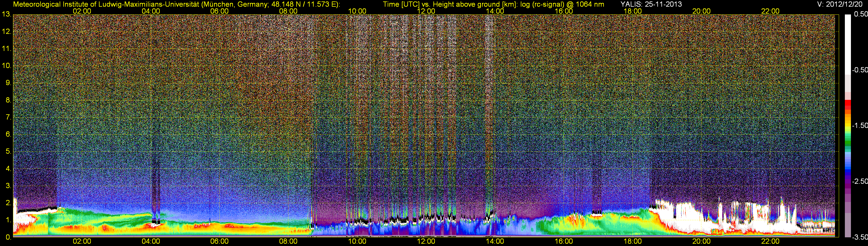Select the 5 km height axis label
The height and width of the screenshot is (246, 868).
8,152
